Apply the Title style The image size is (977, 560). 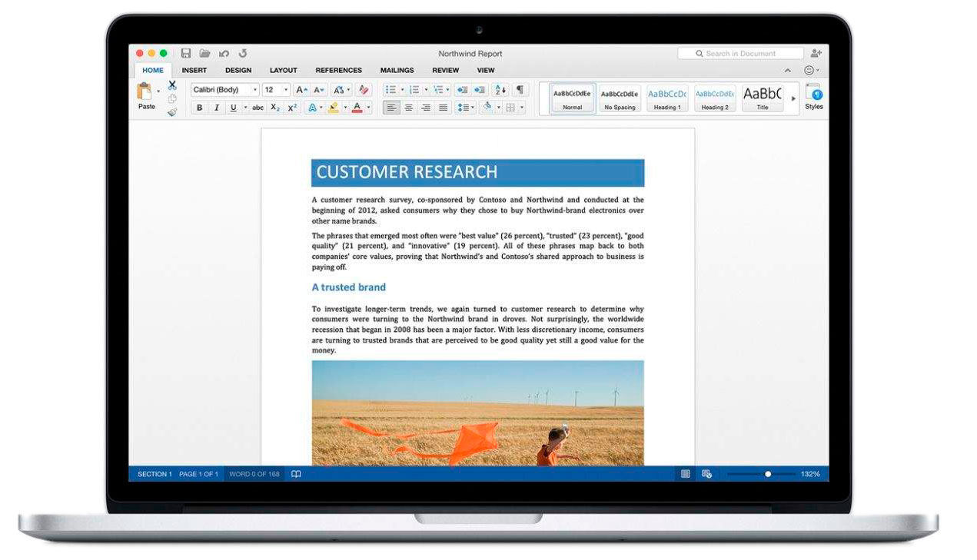tap(762, 98)
